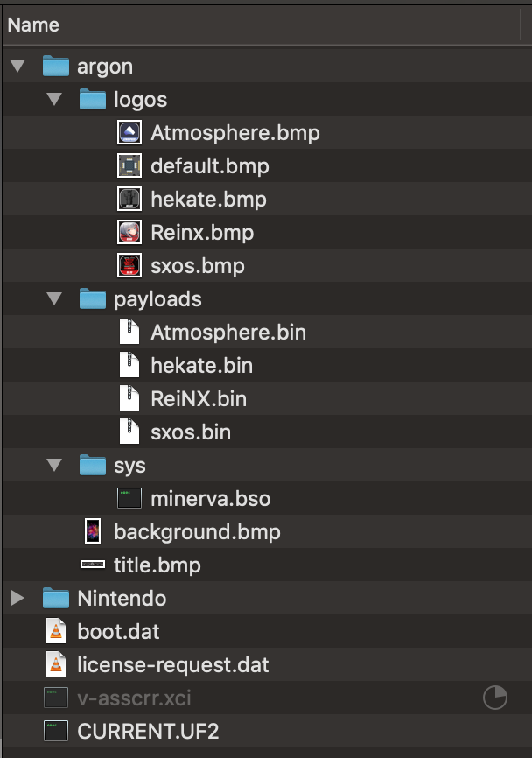
Task: Select the Atmosphere.bin file name
Action: pyautogui.click(x=228, y=333)
